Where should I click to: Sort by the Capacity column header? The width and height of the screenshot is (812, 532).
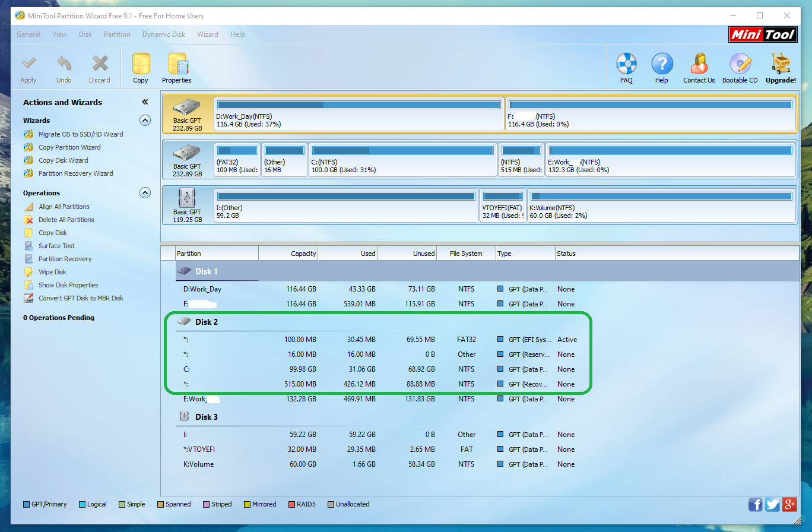coord(288,254)
